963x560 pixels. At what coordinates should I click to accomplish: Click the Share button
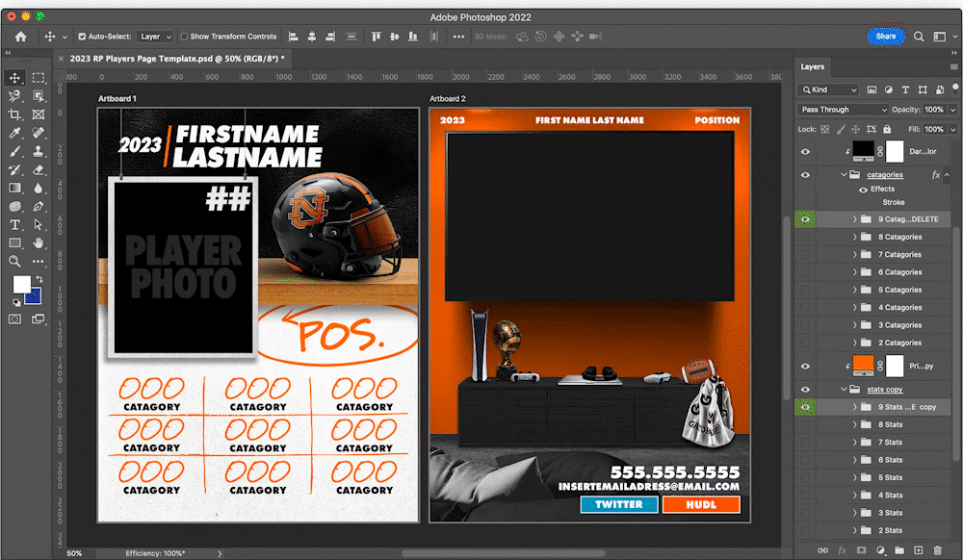click(886, 37)
